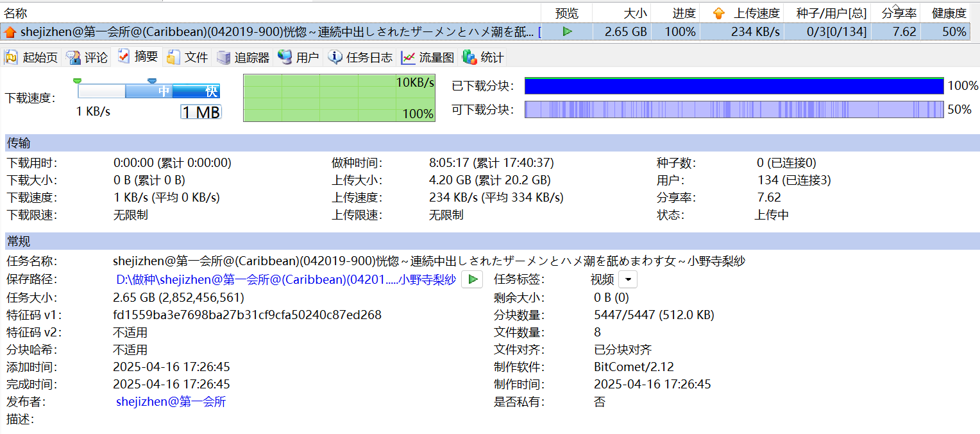Click the orange upload status icon of the task
The image size is (980, 434).
click(10, 31)
